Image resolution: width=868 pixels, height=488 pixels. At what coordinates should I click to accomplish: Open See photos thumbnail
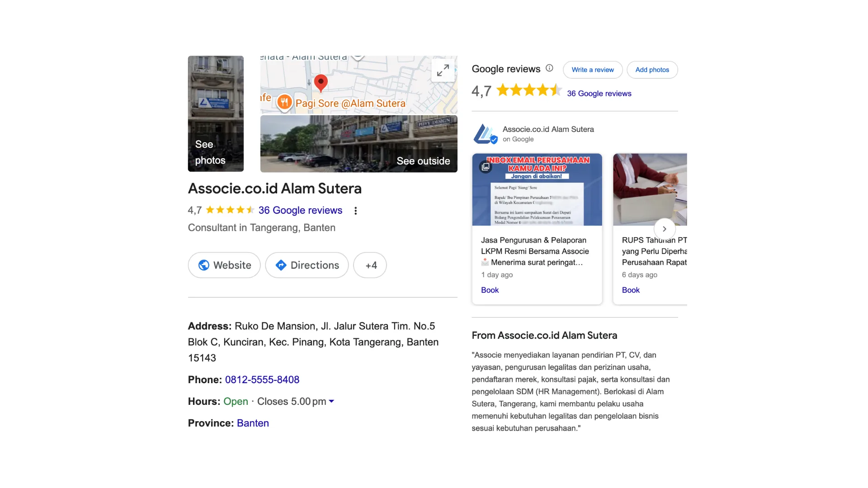(x=216, y=114)
